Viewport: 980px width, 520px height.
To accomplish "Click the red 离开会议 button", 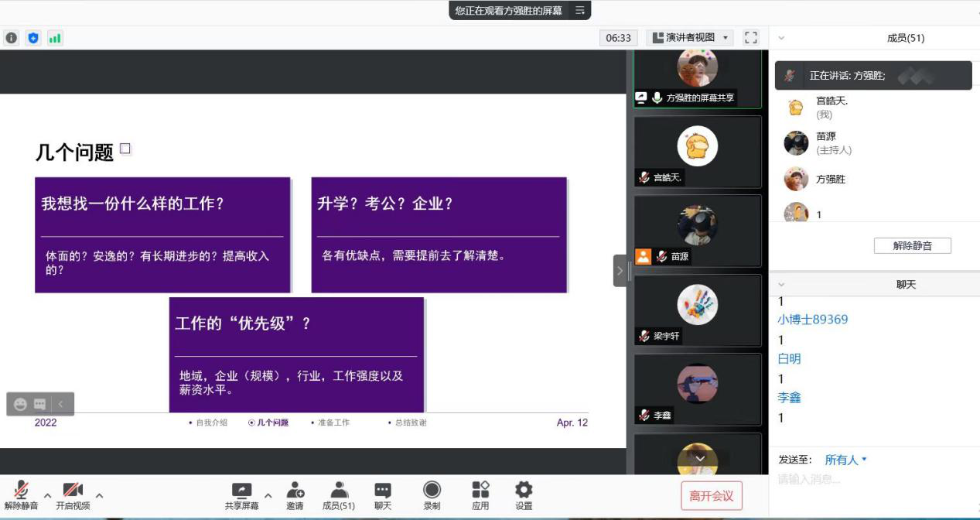I will click(x=711, y=496).
